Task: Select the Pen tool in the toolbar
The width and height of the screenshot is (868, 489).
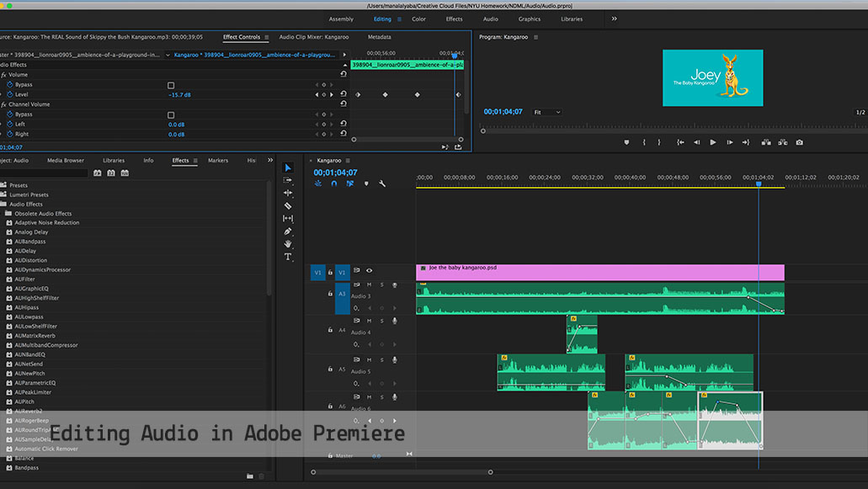Action: click(288, 231)
